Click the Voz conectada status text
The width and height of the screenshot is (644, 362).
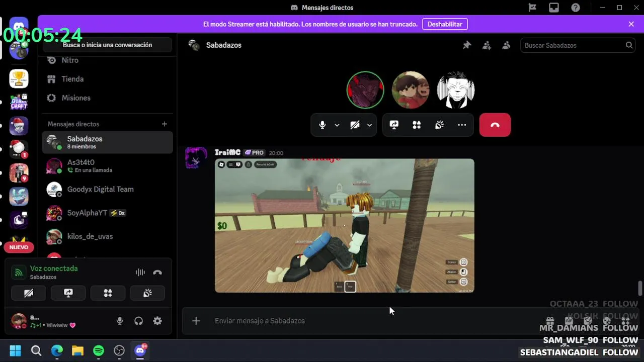pos(54,268)
